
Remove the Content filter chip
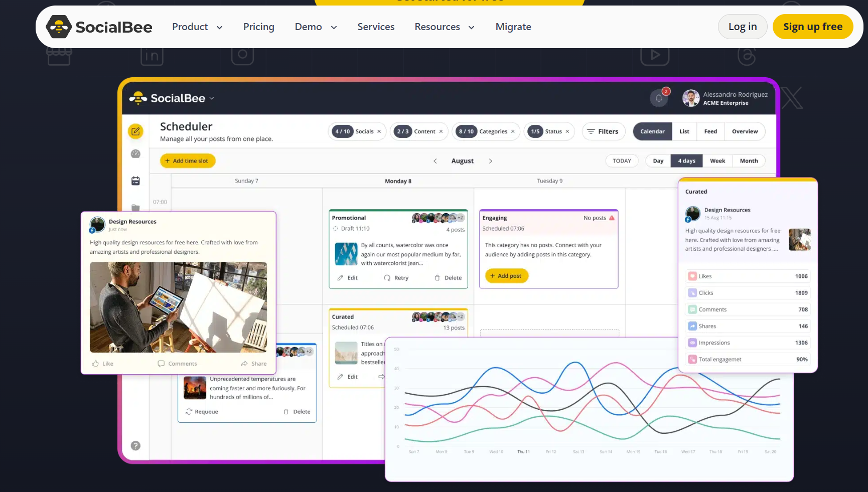tap(441, 131)
